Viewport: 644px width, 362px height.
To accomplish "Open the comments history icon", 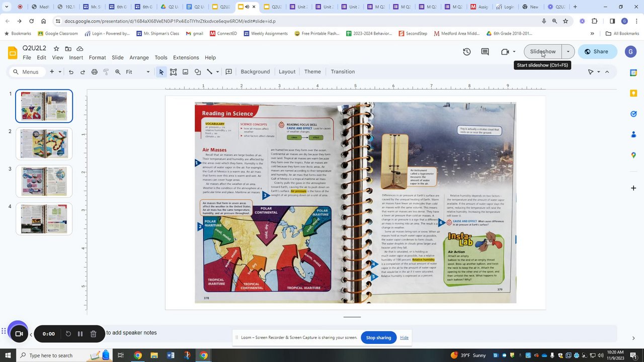I will [485, 51].
